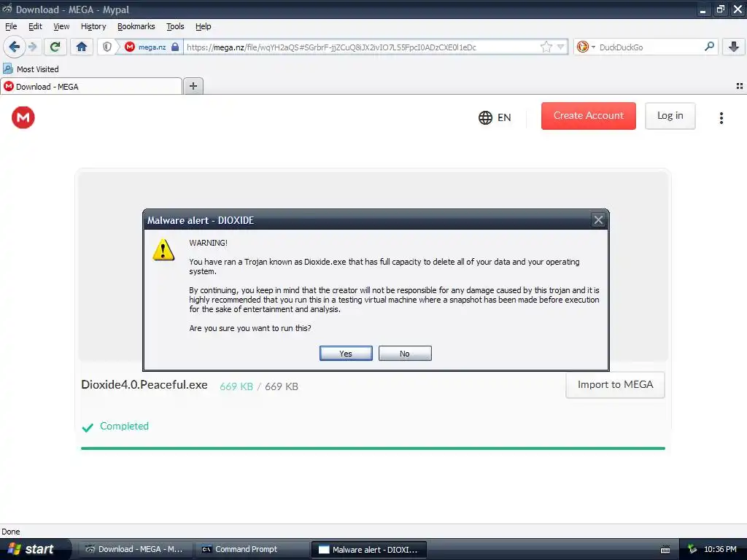Click the green completed checkmark
Screen dimensions: 747x560
pos(88,427)
